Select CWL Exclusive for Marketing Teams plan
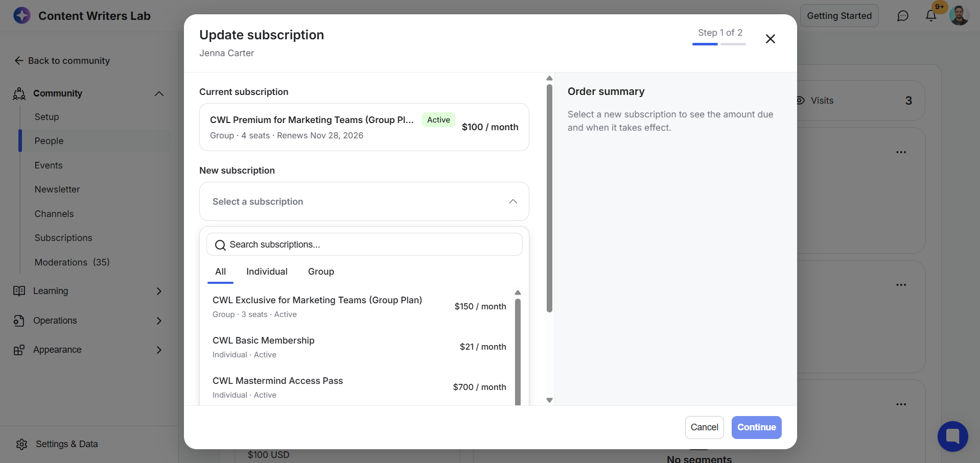This screenshot has height=463, width=980. pyautogui.click(x=359, y=307)
